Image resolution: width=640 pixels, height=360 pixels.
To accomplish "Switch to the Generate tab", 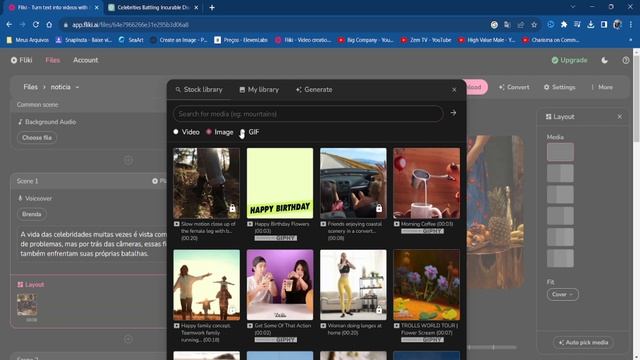I will pyautogui.click(x=314, y=89).
